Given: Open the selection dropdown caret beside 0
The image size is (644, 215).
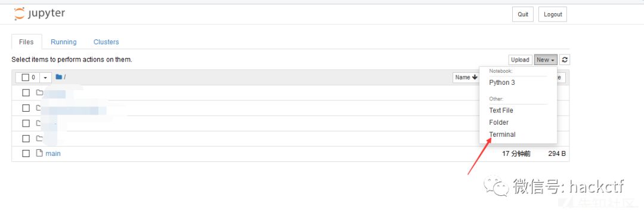Looking at the screenshot, I should tap(45, 77).
